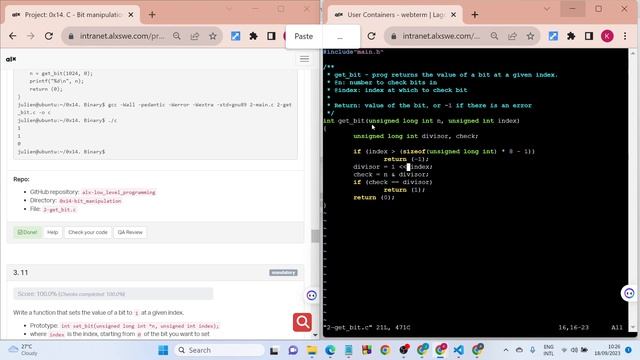Click the microphone icon in system tray

click(x=533, y=350)
